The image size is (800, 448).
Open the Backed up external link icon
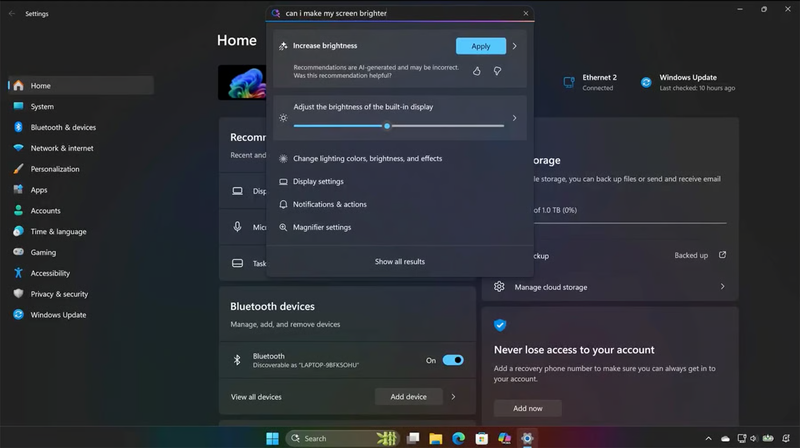tap(722, 255)
